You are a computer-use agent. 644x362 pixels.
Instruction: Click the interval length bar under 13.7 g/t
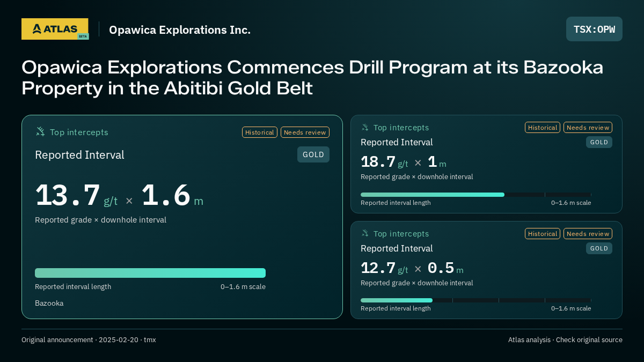[150, 273]
